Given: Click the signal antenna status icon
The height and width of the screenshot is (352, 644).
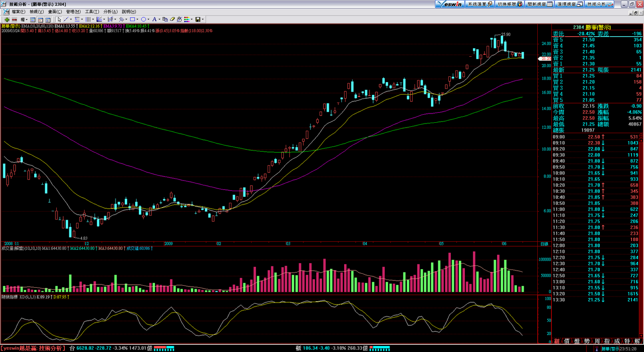Looking at the screenshot, I should 597,349.
